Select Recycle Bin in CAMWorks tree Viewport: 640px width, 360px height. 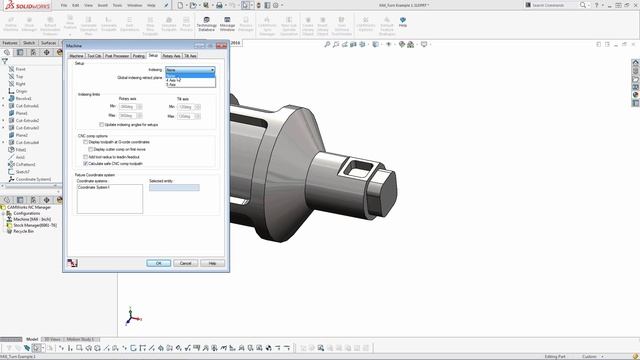coord(24,231)
